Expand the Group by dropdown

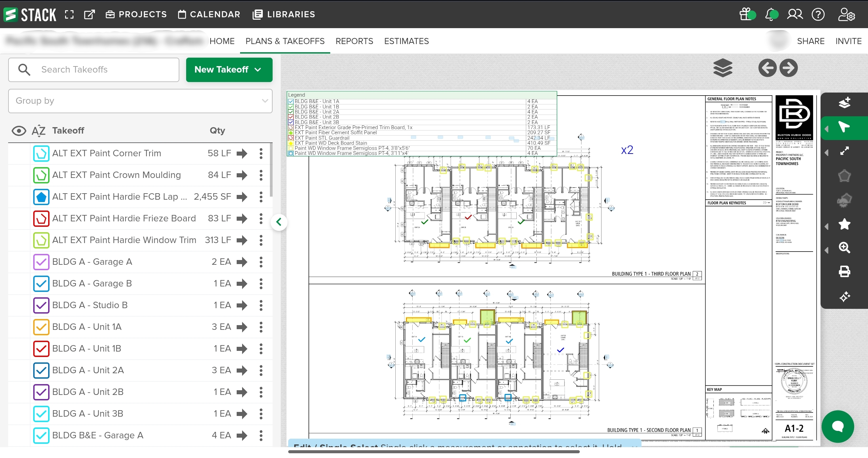point(140,101)
